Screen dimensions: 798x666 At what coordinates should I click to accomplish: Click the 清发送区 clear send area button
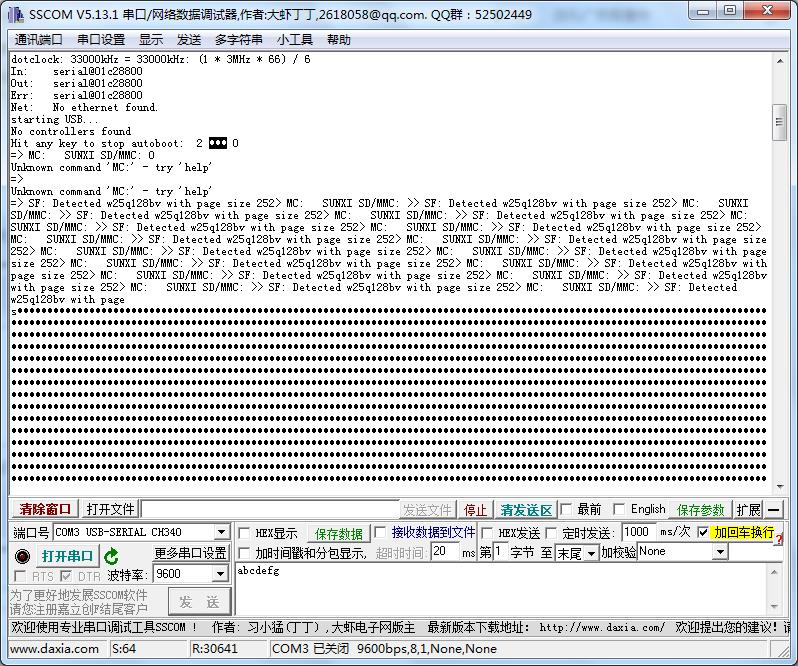pos(526,510)
